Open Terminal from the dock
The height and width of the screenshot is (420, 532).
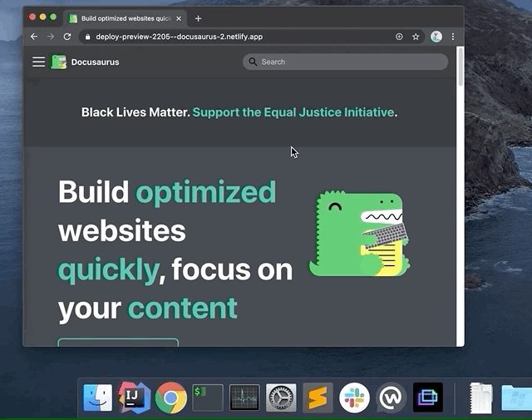207,398
